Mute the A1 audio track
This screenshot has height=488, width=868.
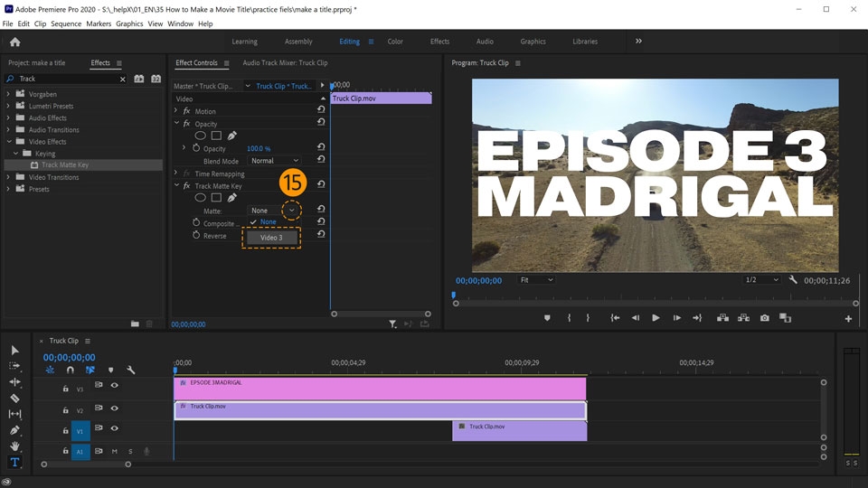pyautogui.click(x=115, y=451)
